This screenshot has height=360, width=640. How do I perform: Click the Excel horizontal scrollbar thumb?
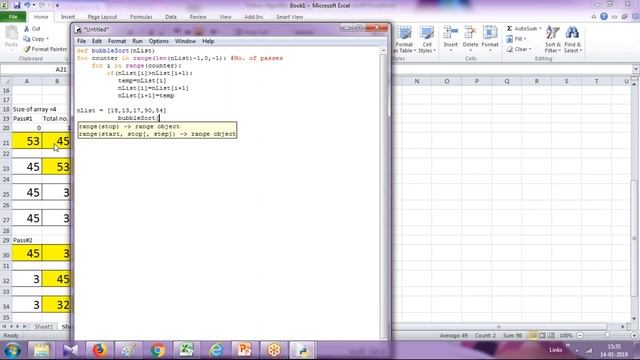point(498,327)
